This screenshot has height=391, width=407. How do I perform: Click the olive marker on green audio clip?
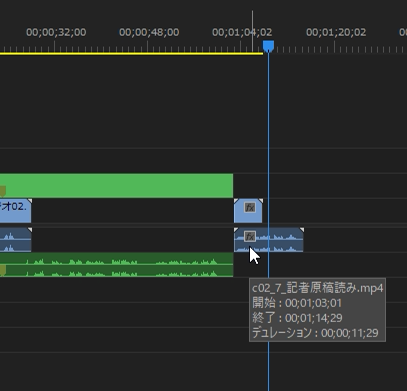pyautogui.click(x=3, y=270)
